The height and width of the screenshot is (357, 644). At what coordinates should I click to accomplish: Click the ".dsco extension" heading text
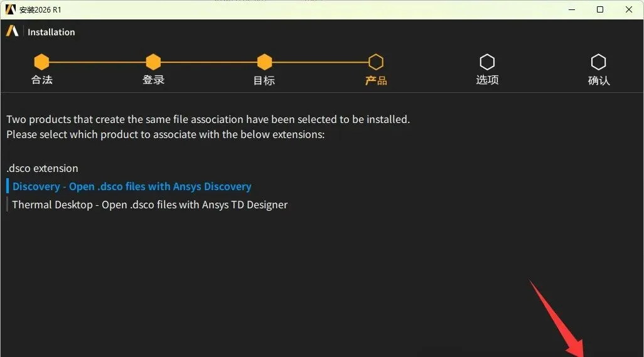pyautogui.click(x=42, y=168)
